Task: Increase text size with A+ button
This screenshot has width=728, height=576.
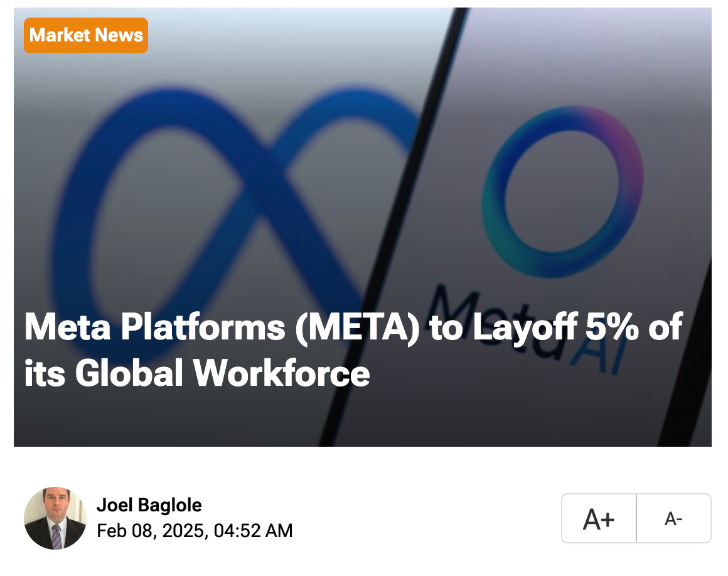Action: pyautogui.click(x=599, y=518)
